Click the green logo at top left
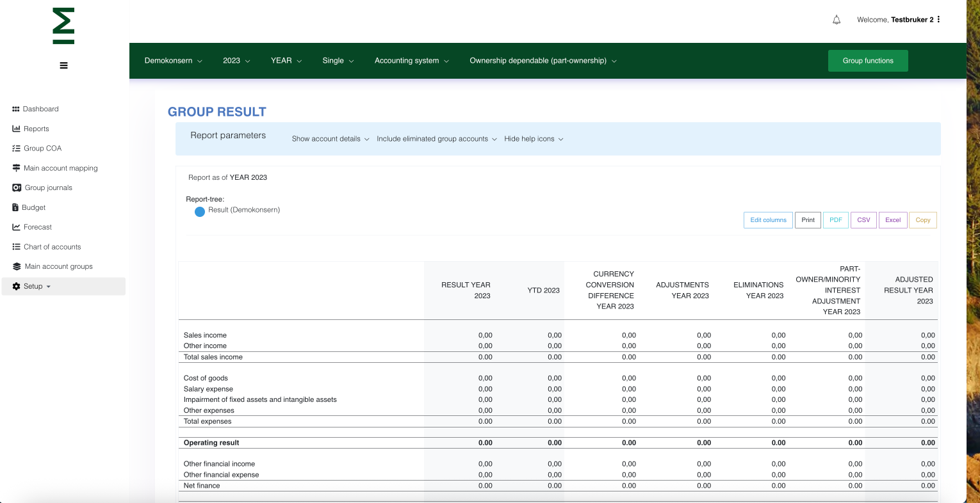Viewport: 980px width, 503px height. click(x=63, y=26)
